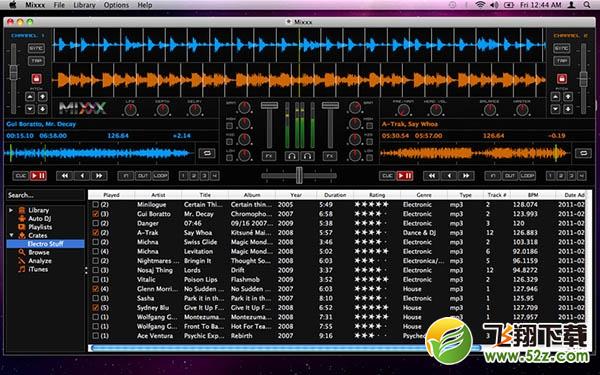This screenshot has height=375, width=600.
Task: Fast forward the Channel 2 track
Action: tap(466, 176)
